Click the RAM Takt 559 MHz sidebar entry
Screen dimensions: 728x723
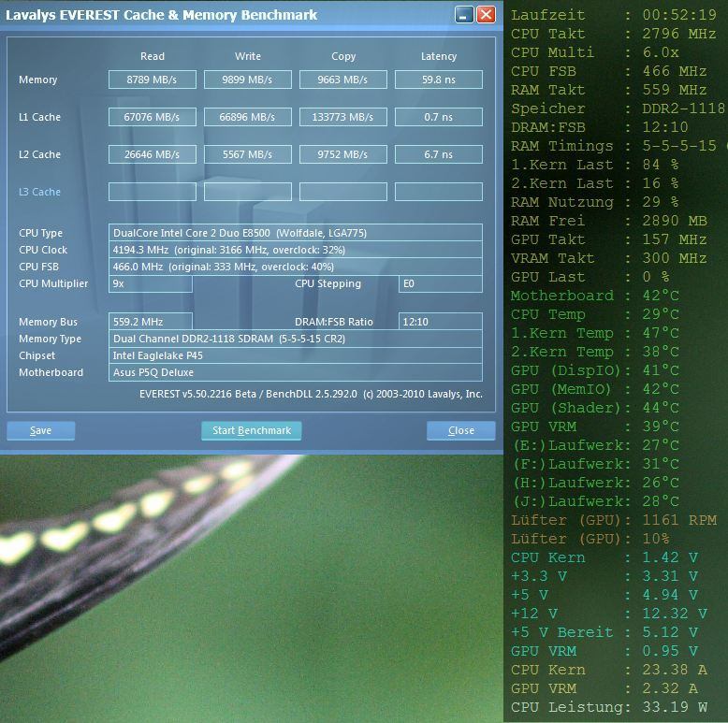coord(609,90)
